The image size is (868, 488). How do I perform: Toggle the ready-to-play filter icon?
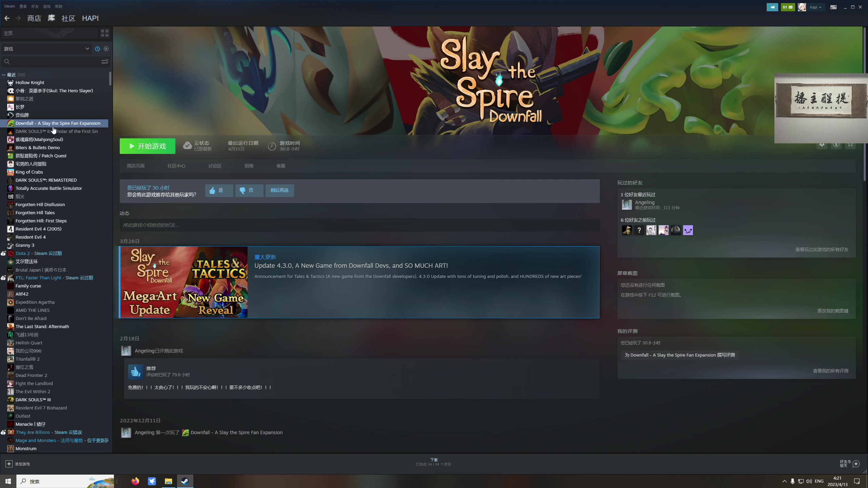tap(106, 49)
